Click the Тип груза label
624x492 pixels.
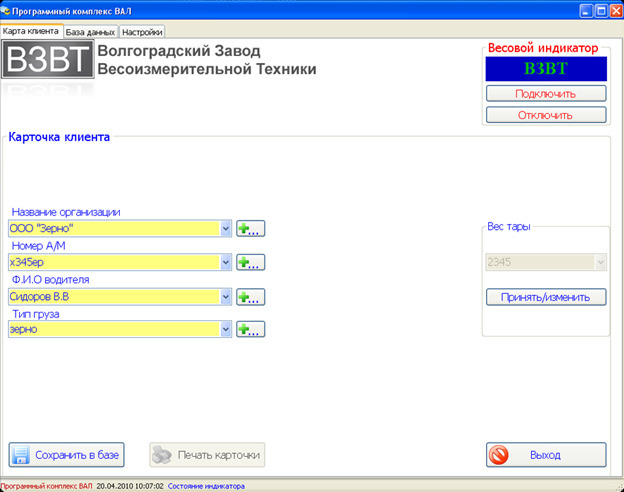(x=36, y=314)
